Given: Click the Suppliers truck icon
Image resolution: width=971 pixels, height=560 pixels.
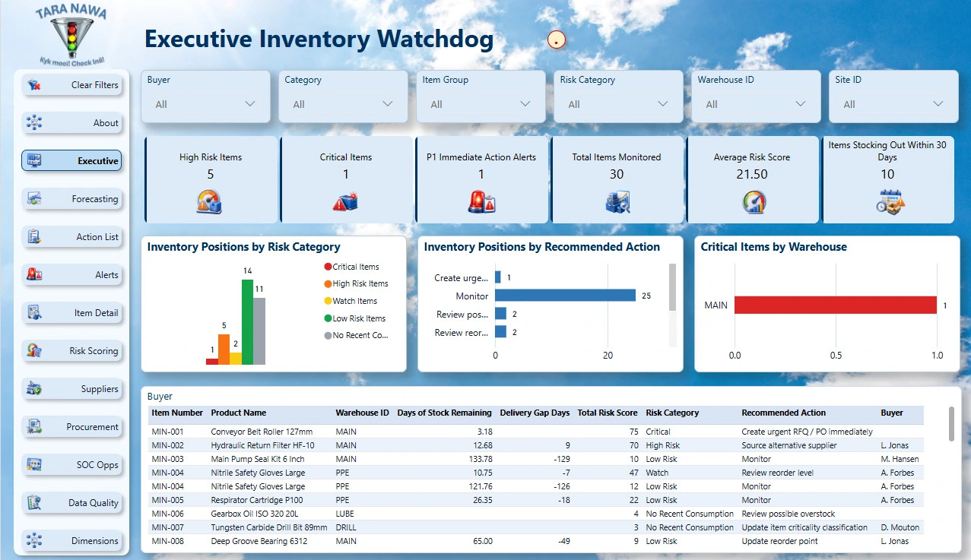Looking at the screenshot, I should [34, 389].
